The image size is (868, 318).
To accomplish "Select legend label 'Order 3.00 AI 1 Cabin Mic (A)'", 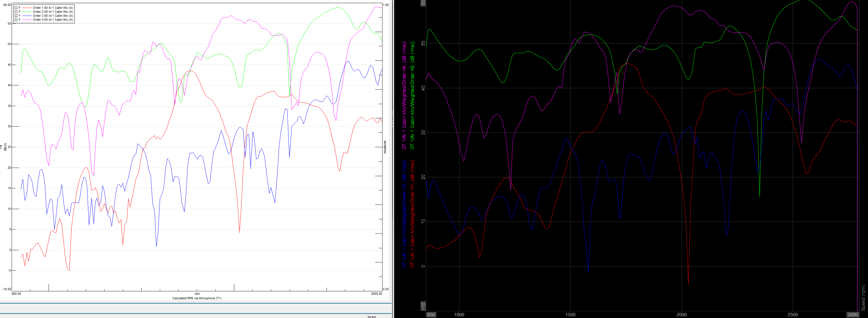I will click(x=53, y=16).
